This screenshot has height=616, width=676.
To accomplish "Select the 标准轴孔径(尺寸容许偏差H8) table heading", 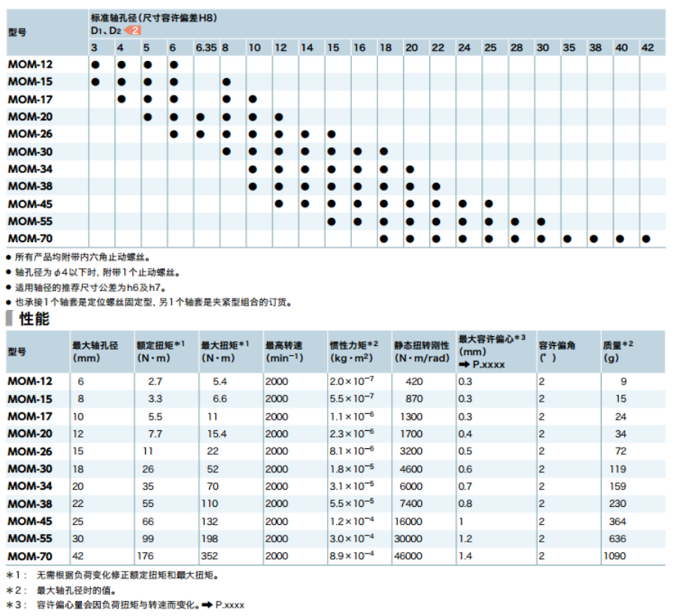I will click(153, 18).
